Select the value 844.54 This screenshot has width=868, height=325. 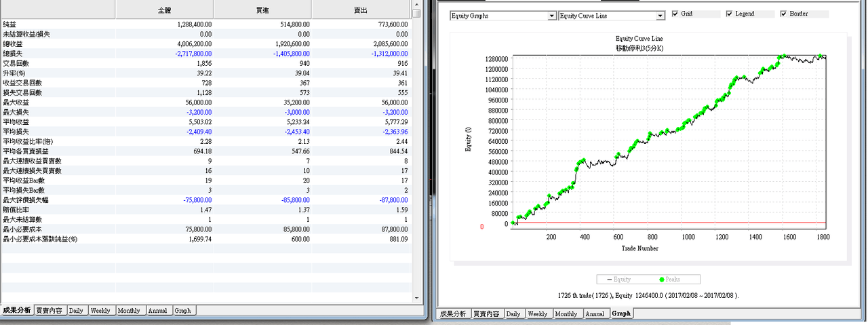click(398, 151)
